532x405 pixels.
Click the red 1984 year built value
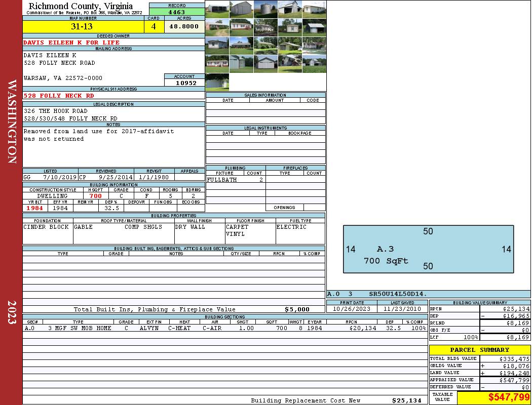click(35, 208)
